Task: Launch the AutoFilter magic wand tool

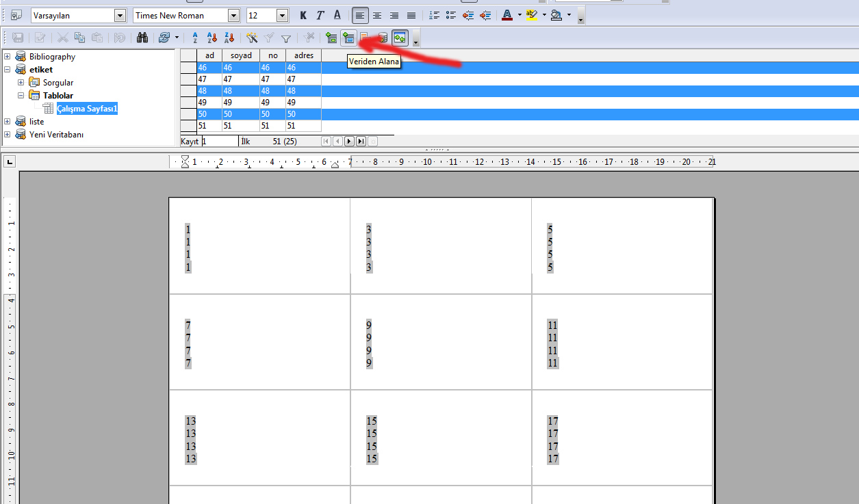Action: (x=253, y=38)
